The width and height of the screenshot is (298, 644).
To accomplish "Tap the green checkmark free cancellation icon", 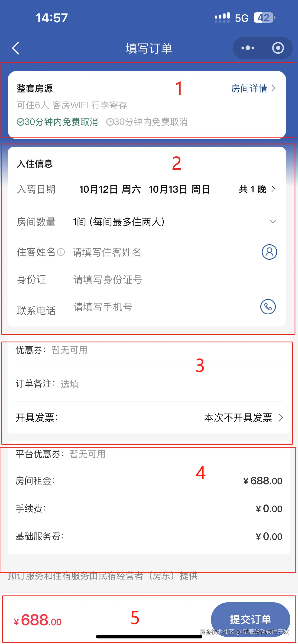I will pyautogui.click(x=20, y=122).
